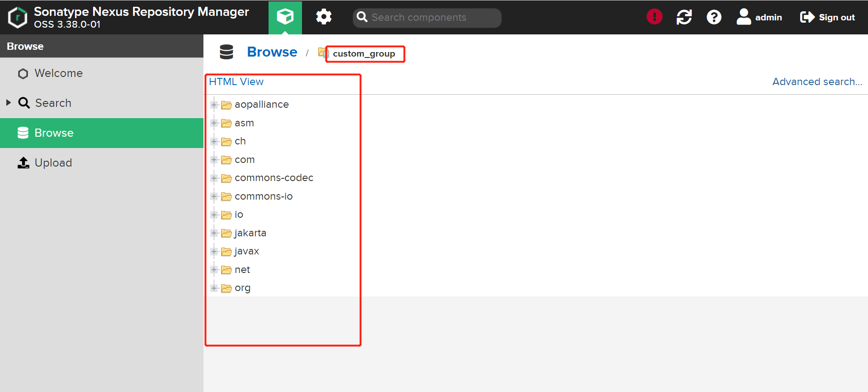Select the commons-io tree item
Screen dimensions: 868x392
pos(264,196)
